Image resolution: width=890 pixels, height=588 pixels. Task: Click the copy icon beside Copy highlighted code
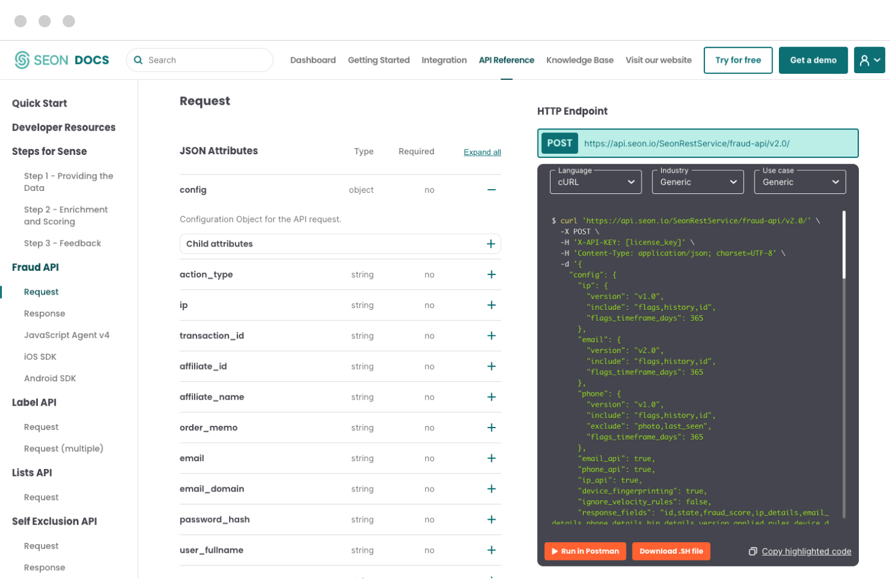point(753,551)
